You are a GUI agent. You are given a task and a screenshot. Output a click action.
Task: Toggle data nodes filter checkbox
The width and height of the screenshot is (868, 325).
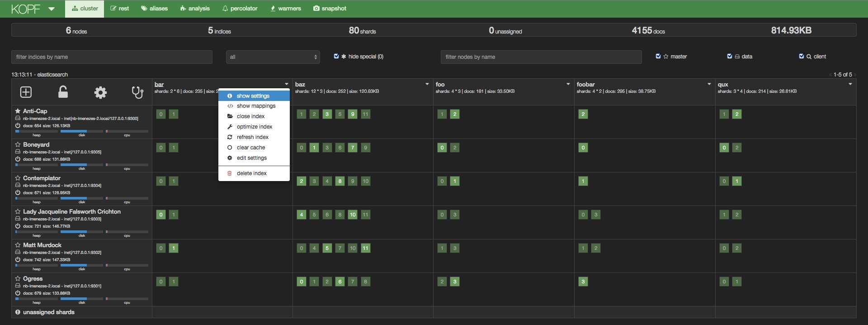[x=730, y=56]
